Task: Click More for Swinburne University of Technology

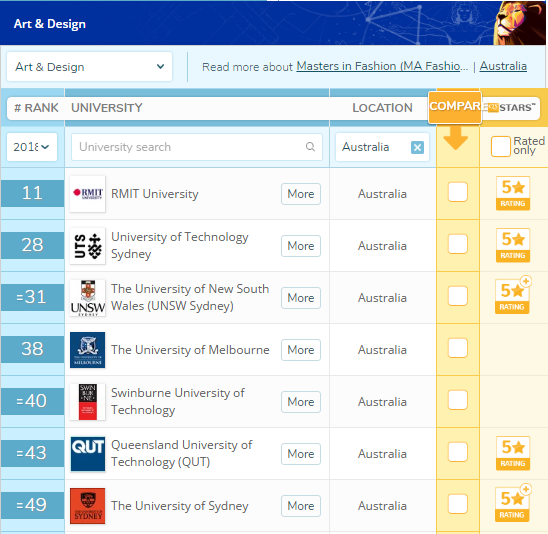Action: pos(301,402)
